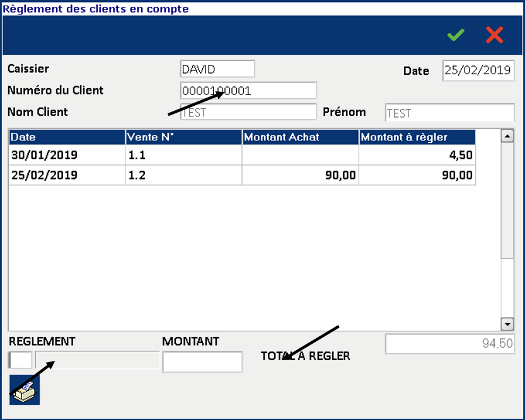The image size is (525, 420).
Task: Click the scrollbar up arrow
Action: pos(507,136)
